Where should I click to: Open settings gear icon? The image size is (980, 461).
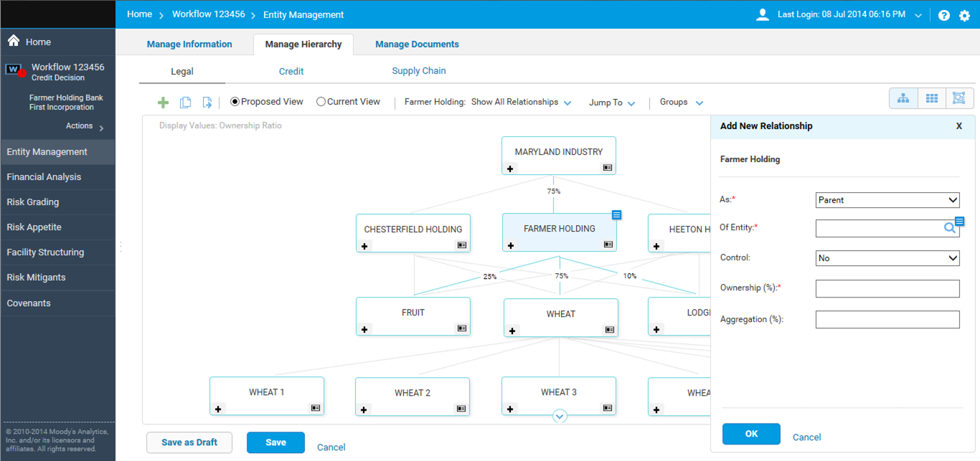pyautogui.click(x=964, y=15)
